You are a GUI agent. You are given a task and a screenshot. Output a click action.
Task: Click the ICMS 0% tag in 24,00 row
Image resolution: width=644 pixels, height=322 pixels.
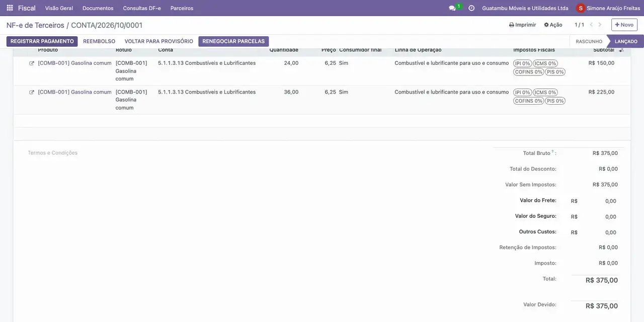pos(545,63)
